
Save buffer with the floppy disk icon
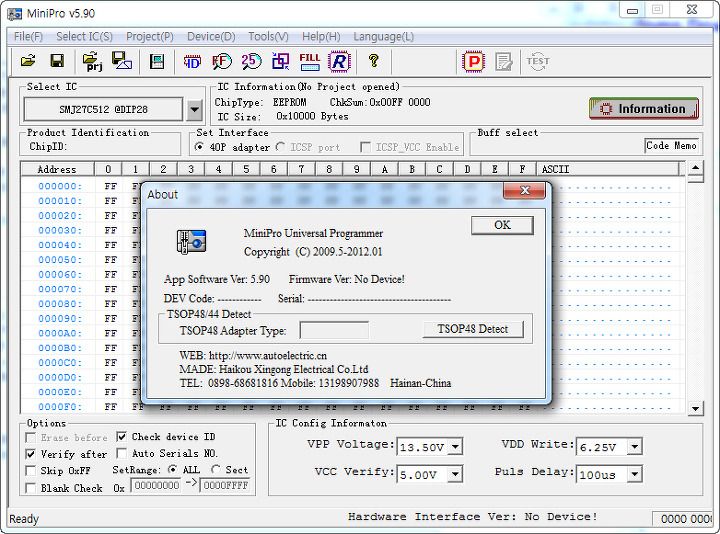coord(57,61)
